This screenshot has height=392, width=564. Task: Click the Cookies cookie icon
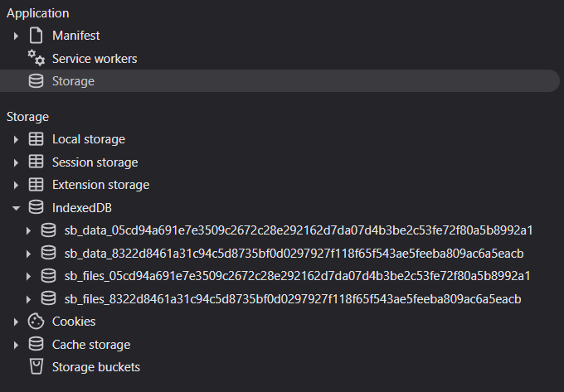coord(36,322)
